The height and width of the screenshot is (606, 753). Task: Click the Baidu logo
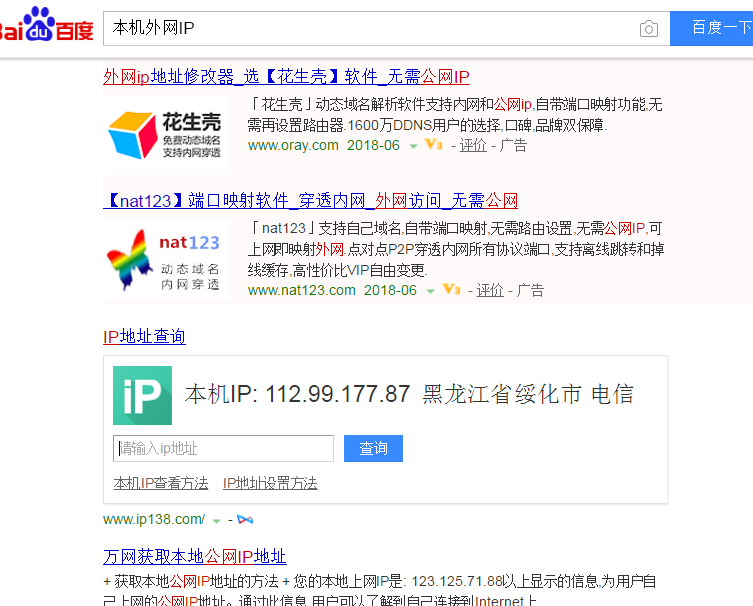pos(46,27)
